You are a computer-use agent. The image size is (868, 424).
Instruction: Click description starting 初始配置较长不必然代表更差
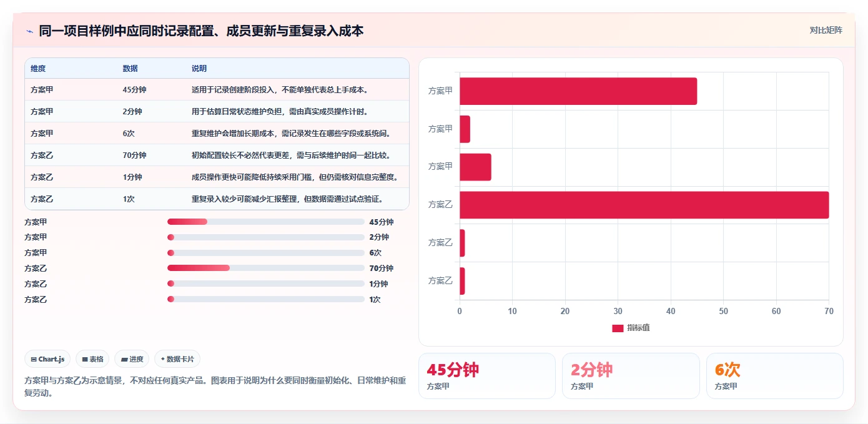click(291, 155)
